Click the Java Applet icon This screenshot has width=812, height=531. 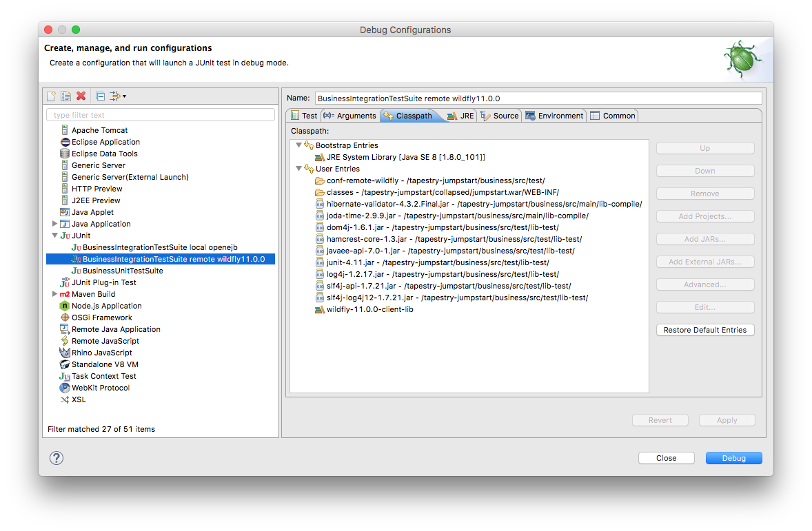click(65, 212)
